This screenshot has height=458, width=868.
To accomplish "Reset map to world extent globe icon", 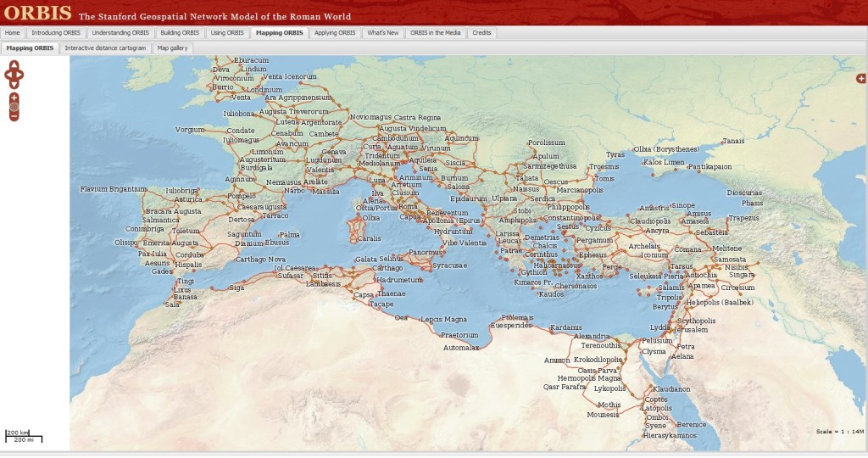I will point(14,107).
